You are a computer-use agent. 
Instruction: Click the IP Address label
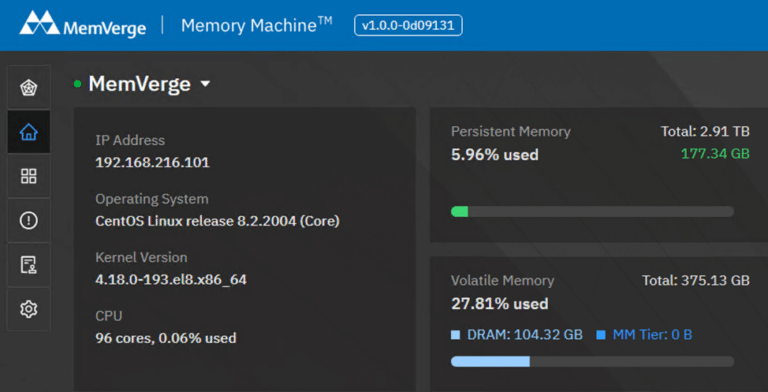click(130, 141)
